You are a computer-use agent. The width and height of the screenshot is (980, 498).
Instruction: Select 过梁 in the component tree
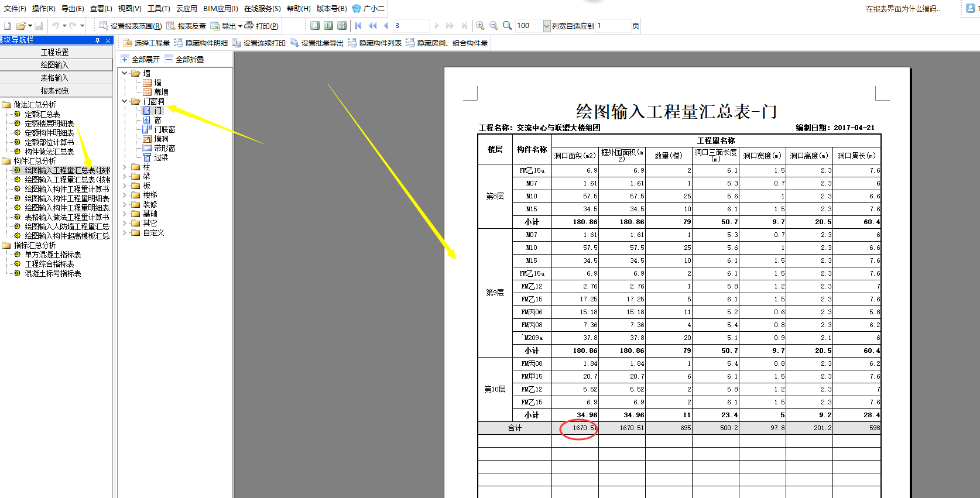[161, 157]
